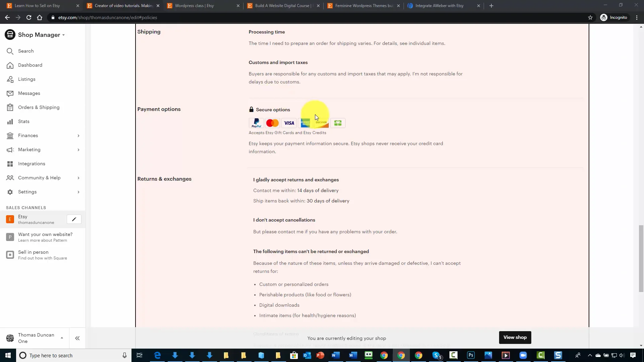Viewport: 644px width, 362px height.
Task: Open Messages from the sidebar
Action: coord(29,93)
